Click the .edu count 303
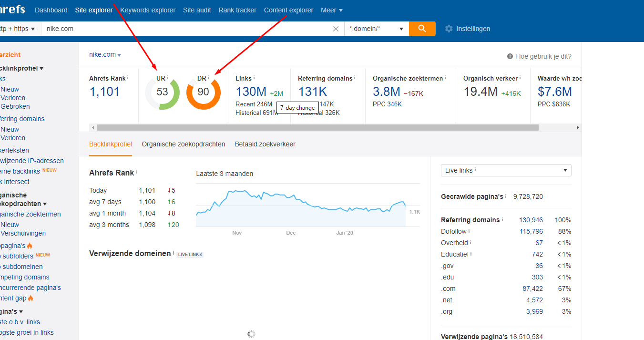Screen dimensions: 644x340 (x=537, y=277)
